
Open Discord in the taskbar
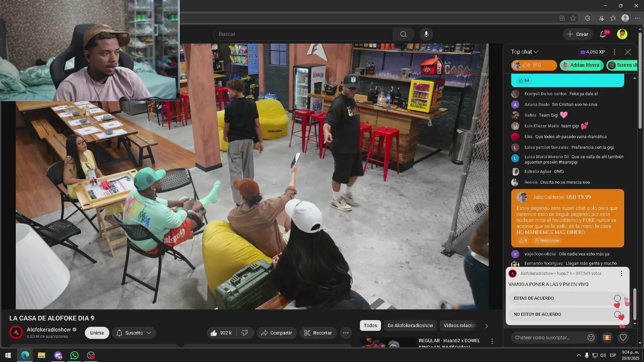[58, 355]
